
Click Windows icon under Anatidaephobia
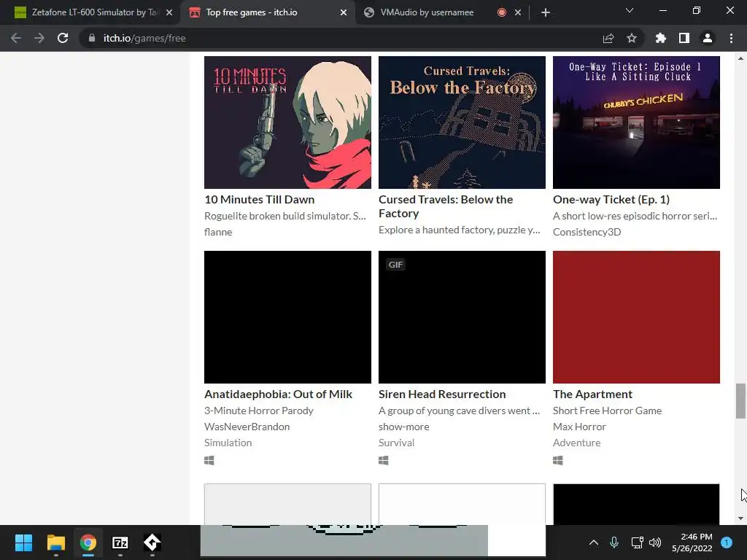click(209, 461)
